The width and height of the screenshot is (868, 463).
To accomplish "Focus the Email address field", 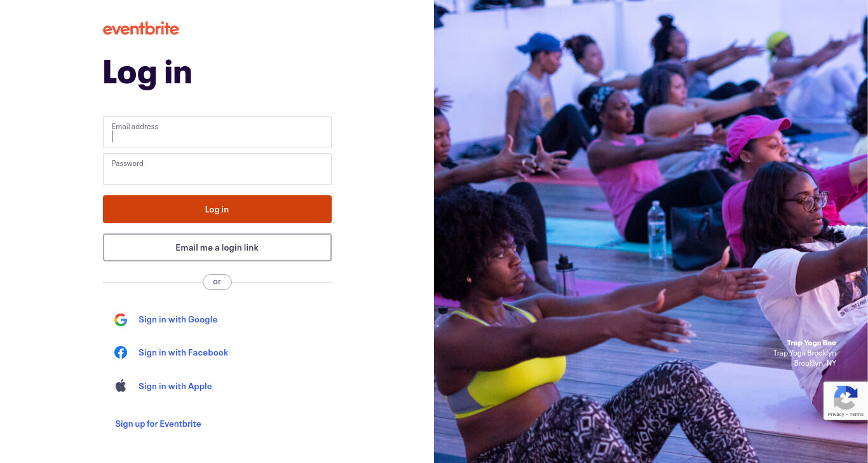I will 217,132.
